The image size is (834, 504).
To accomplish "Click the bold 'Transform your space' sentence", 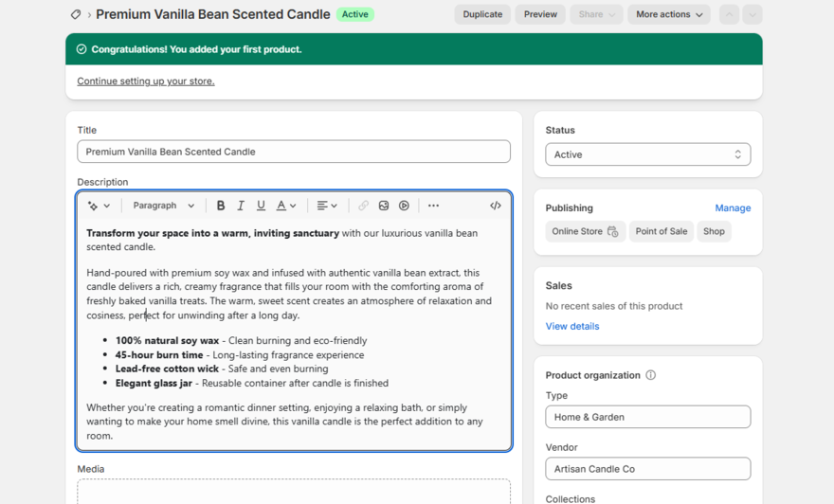I will coord(212,233).
